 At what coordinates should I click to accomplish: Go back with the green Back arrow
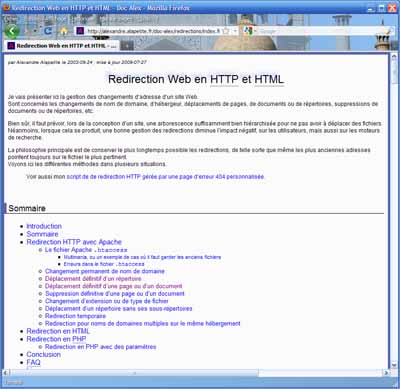(12, 31)
